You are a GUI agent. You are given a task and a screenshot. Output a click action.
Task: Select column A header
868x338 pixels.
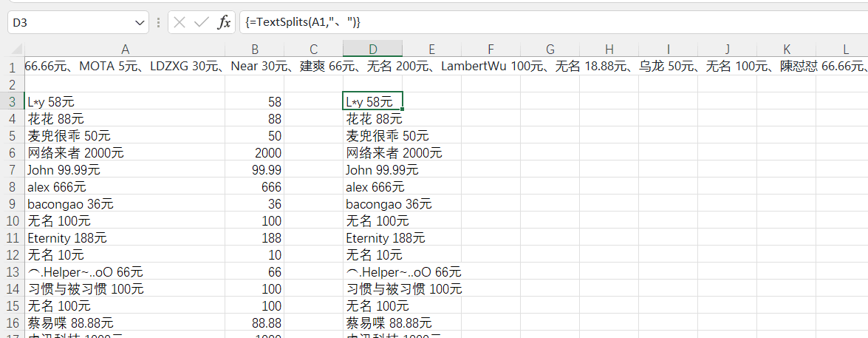[125, 50]
